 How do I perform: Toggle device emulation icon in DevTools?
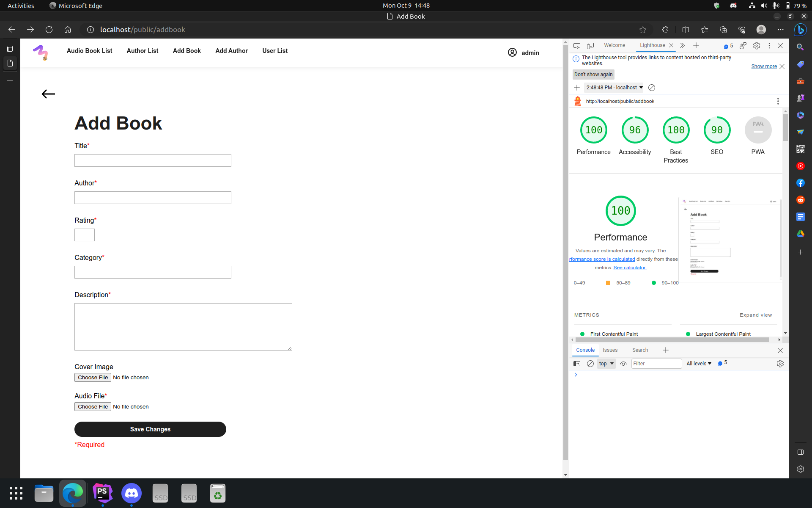tap(590, 46)
